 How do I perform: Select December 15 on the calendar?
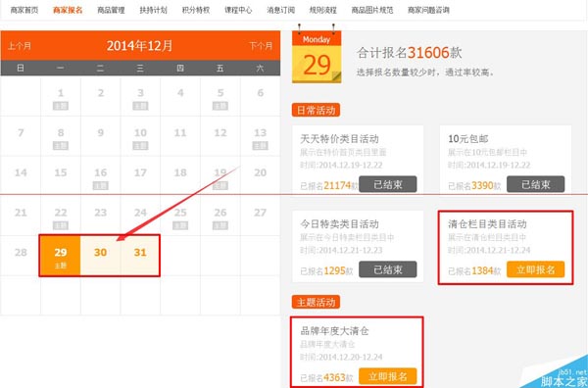point(61,175)
